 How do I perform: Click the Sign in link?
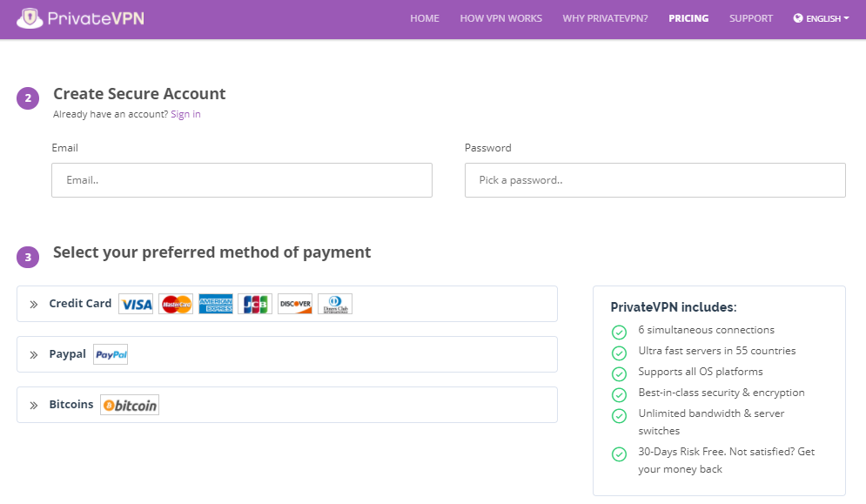pos(185,114)
